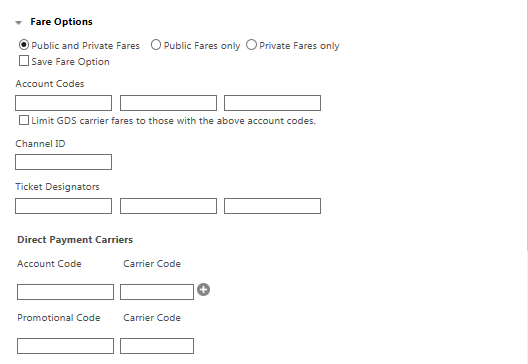The width and height of the screenshot is (528, 364).
Task: Add another direct payment carrier with plus icon
Action: 203,290
